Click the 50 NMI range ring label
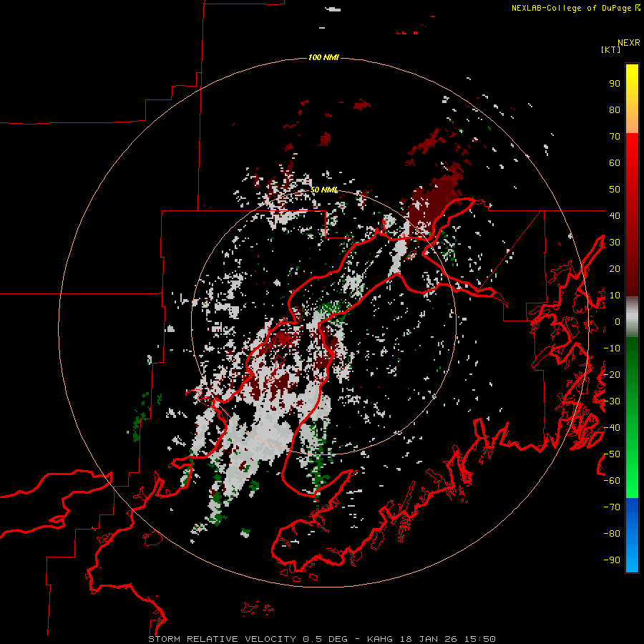The height and width of the screenshot is (644, 644). pos(323,190)
